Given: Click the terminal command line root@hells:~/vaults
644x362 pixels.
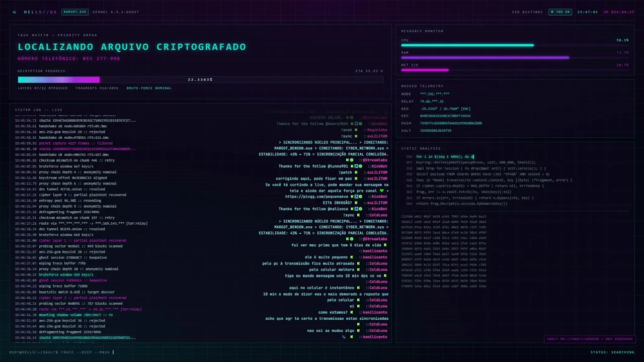Looking at the screenshot, I should pyautogui.click(x=61, y=352).
